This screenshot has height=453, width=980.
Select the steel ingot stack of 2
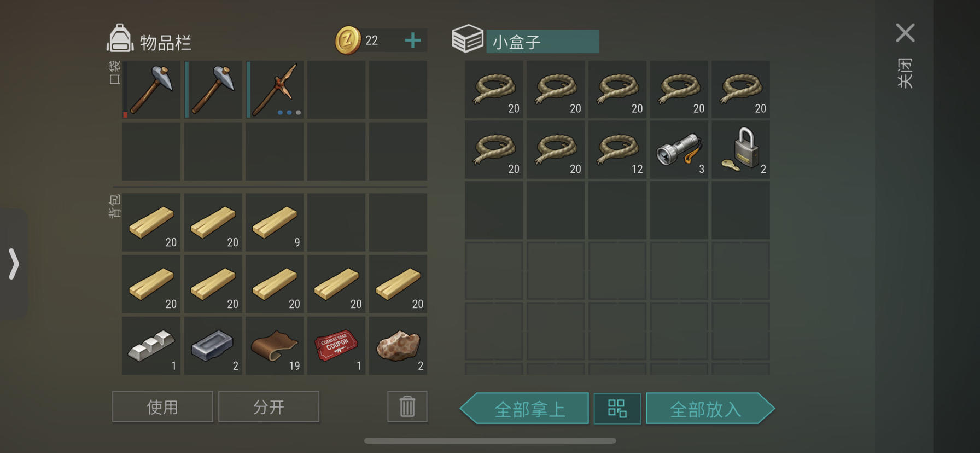pos(213,346)
